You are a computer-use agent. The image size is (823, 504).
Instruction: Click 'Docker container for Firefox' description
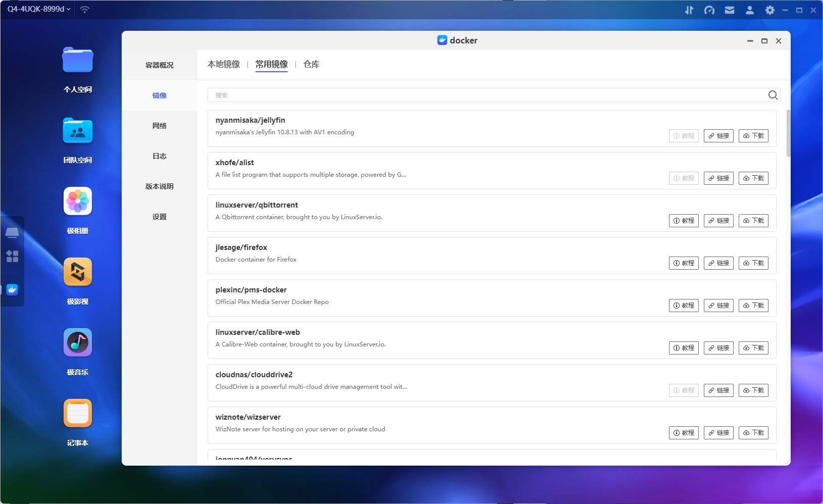click(x=256, y=260)
